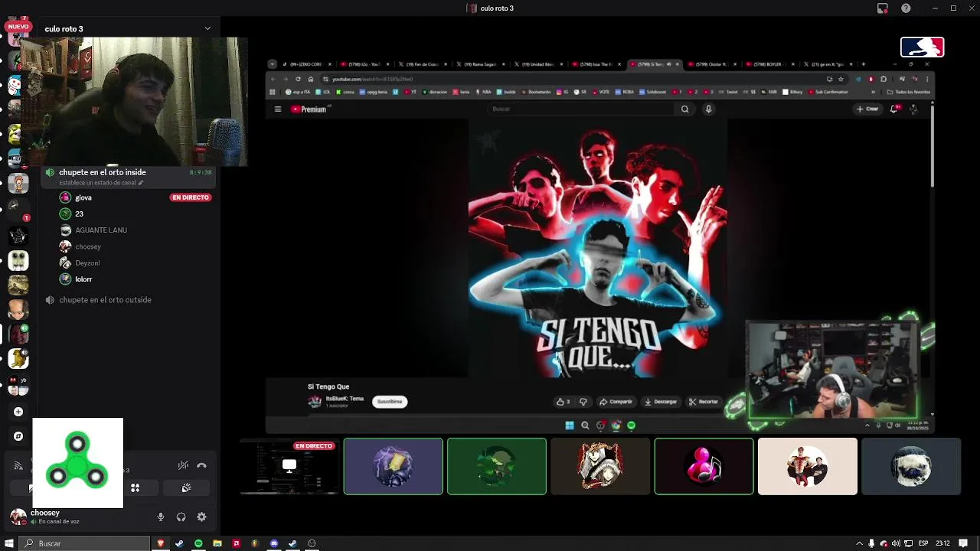Click the browser reload button in stream
This screenshot has height=551, width=980.
[x=298, y=79]
